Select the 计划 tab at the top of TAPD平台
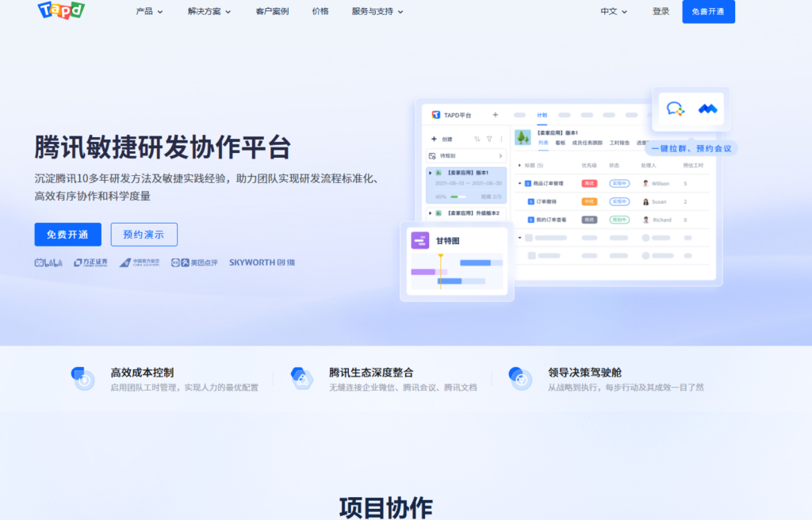812x520 pixels. pyautogui.click(x=542, y=115)
